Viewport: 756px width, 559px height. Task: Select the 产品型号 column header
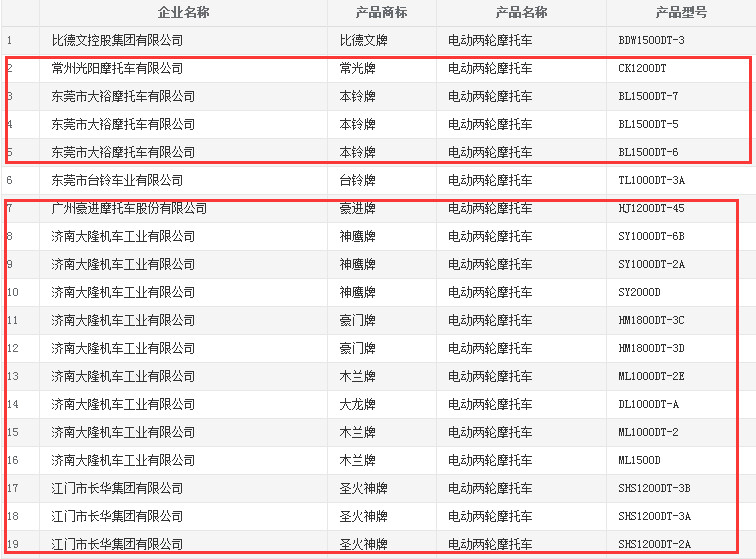point(680,13)
